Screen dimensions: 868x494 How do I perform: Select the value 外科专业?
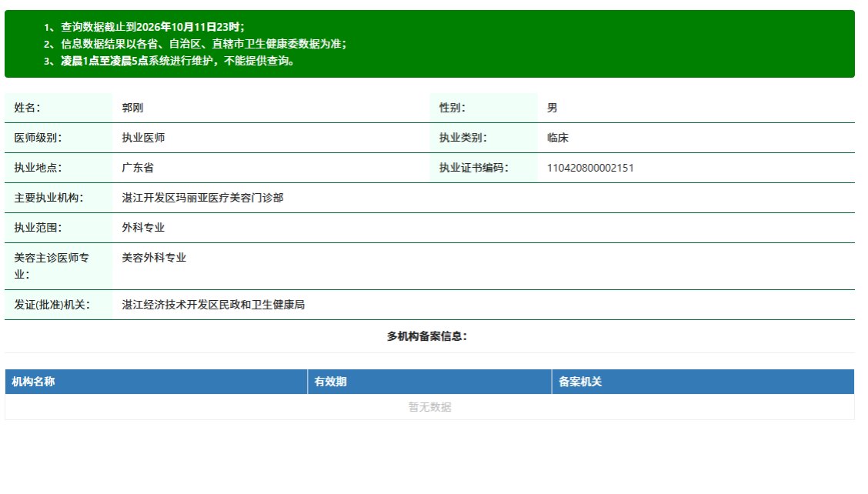143,228
